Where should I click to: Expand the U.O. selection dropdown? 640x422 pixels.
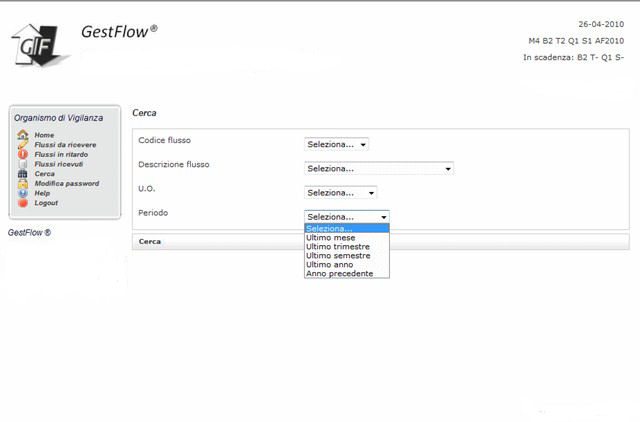[340, 193]
